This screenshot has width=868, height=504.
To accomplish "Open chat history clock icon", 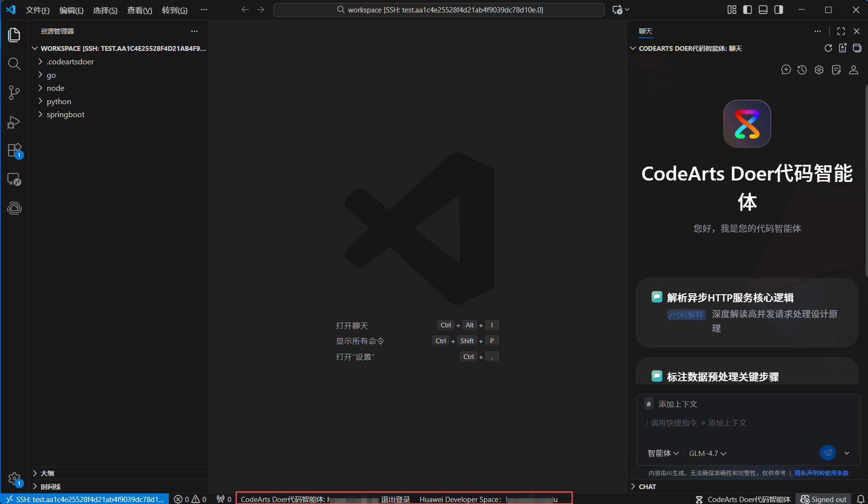I will [802, 70].
